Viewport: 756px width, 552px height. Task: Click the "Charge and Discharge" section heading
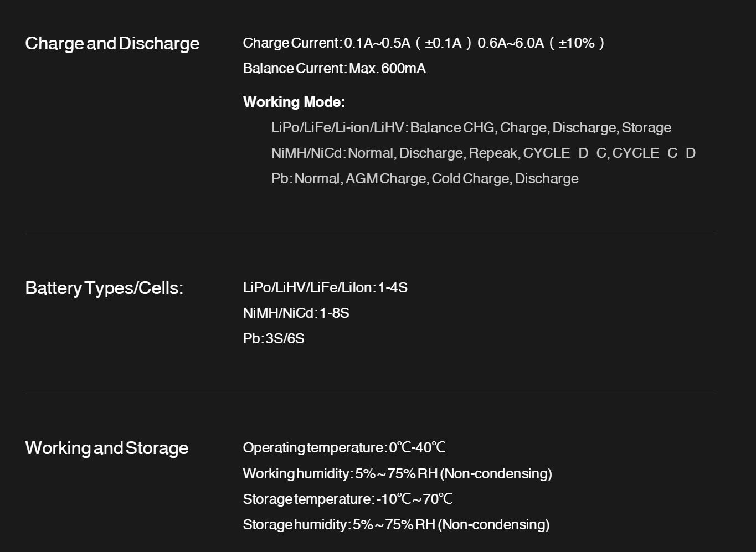pyautogui.click(x=112, y=43)
